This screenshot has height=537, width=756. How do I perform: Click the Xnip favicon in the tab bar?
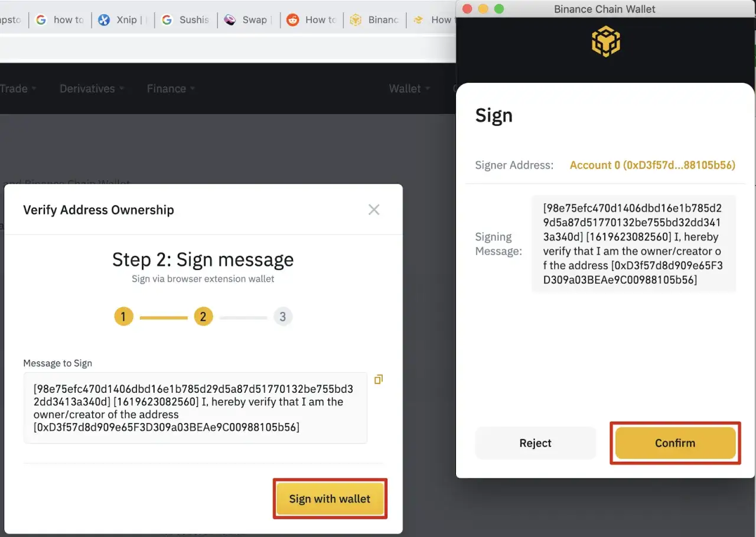[103, 19]
